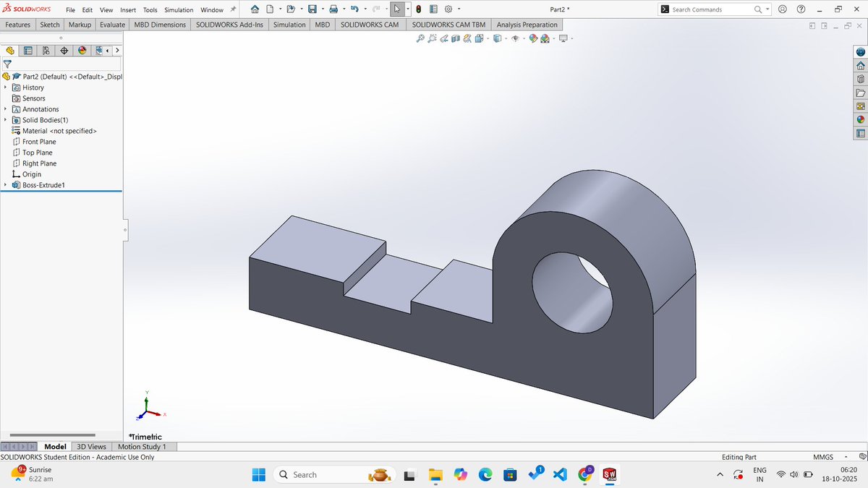Open the SOLIDWORKS CAM TBM tab

pos(448,25)
